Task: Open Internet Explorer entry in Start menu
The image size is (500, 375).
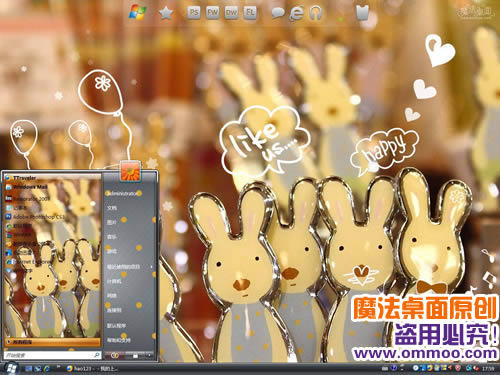Action: (x=30, y=262)
